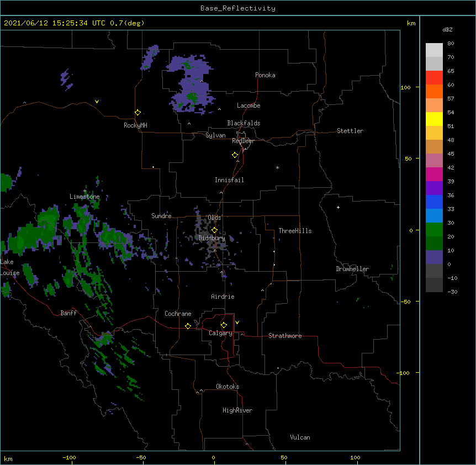Click the yellow diamond marker at Olds
The height and width of the screenshot is (465, 476).
click(x=214, y=230)
